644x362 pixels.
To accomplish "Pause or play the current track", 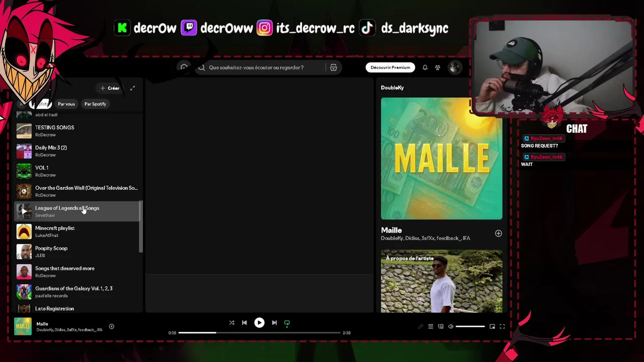I will tap(259, 323).
